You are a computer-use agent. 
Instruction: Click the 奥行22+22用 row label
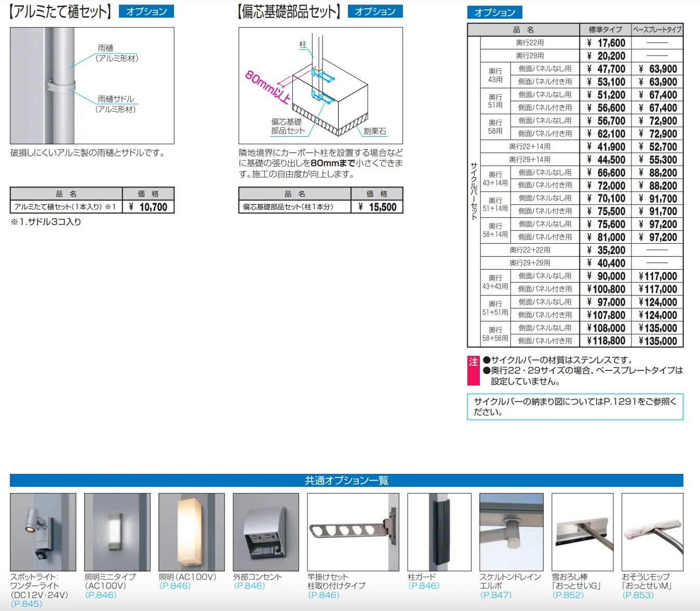(530, 250)
